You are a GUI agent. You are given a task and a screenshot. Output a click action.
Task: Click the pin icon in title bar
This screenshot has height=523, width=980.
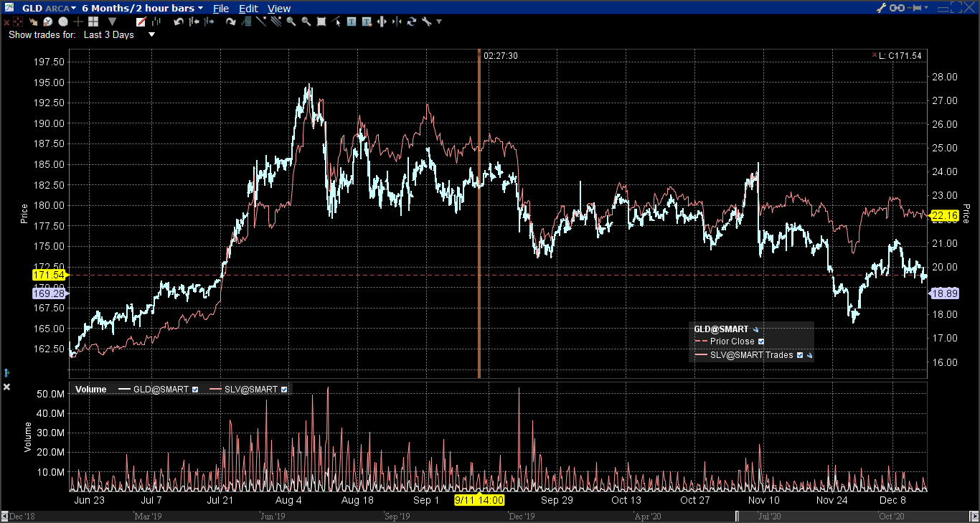pos(913,8)
